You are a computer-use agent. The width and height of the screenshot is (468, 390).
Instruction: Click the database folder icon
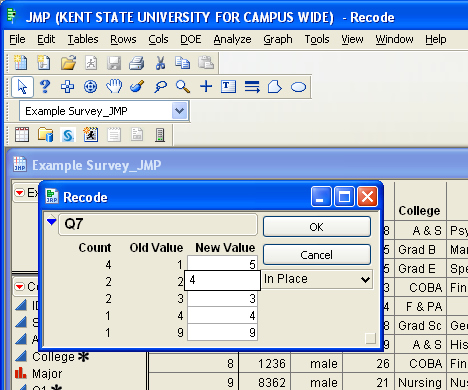tap(45, 135)
